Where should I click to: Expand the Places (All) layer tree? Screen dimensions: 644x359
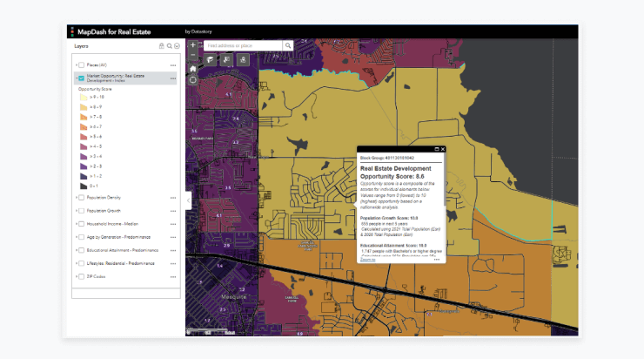(x=76, y=64)
